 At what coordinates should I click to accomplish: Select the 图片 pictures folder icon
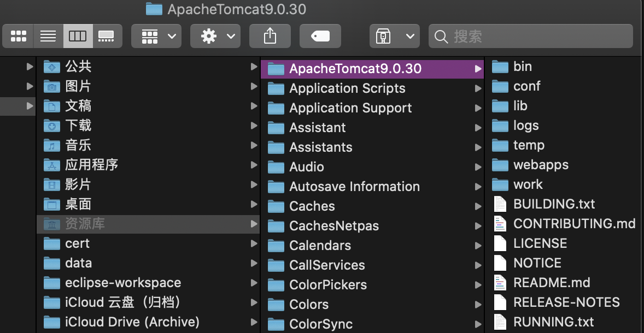[x=52, y=86]
